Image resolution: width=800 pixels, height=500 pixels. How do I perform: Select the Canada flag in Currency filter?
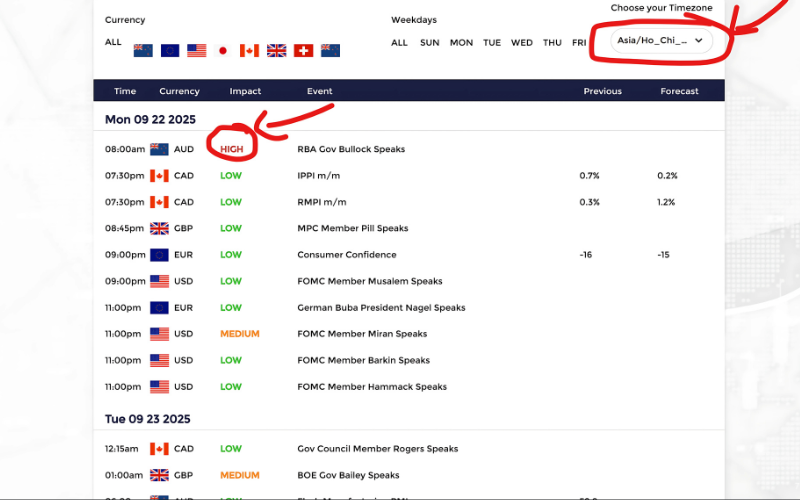click(250, 50)
